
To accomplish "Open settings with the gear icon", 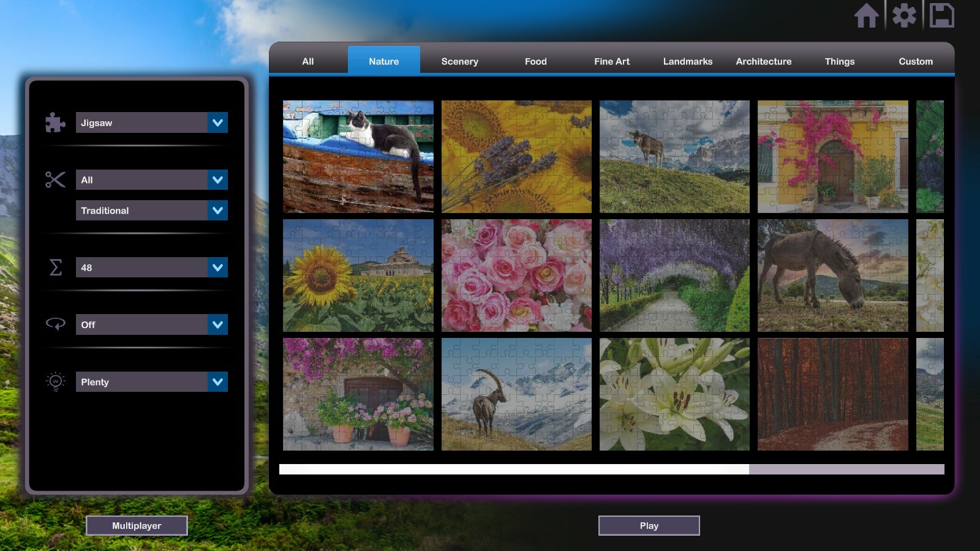I will 905,17.
